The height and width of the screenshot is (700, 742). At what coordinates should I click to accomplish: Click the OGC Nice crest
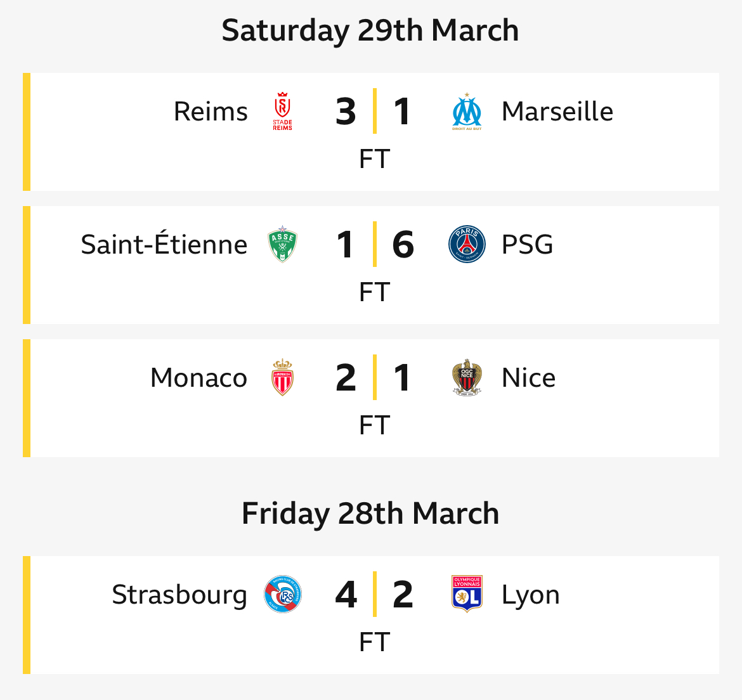tap(467, 377)
